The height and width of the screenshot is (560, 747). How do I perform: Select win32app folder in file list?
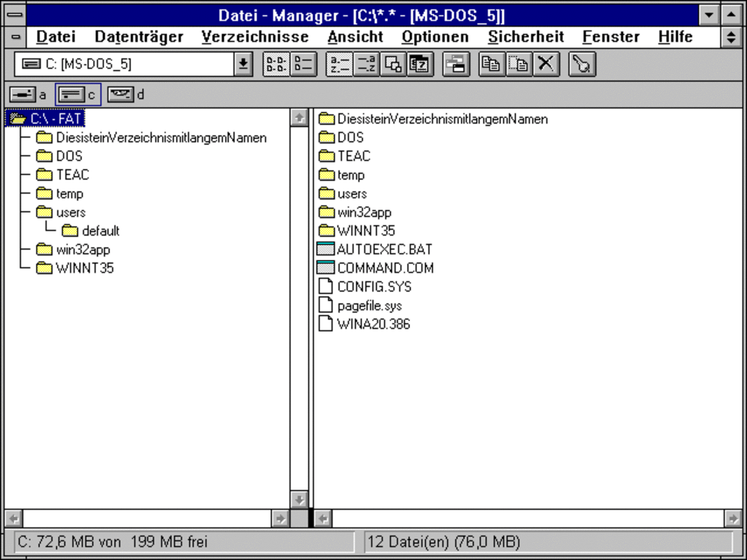tap(364, 212)
